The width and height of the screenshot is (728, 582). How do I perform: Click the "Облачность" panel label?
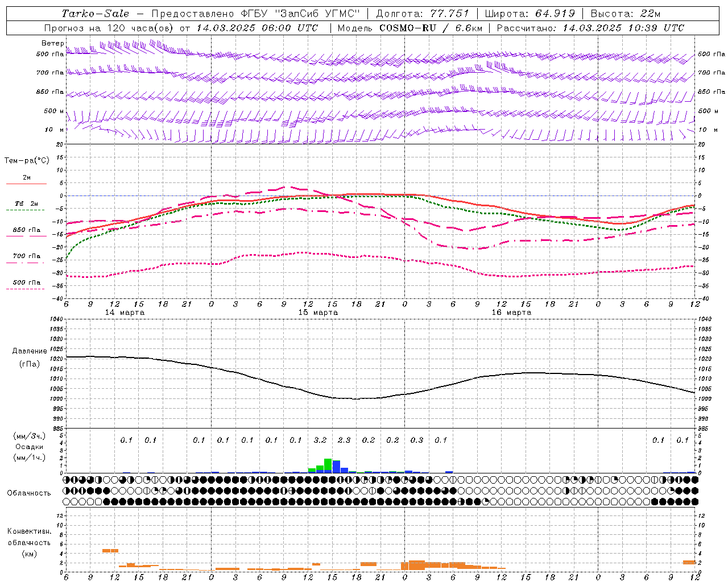coord(29,493)
